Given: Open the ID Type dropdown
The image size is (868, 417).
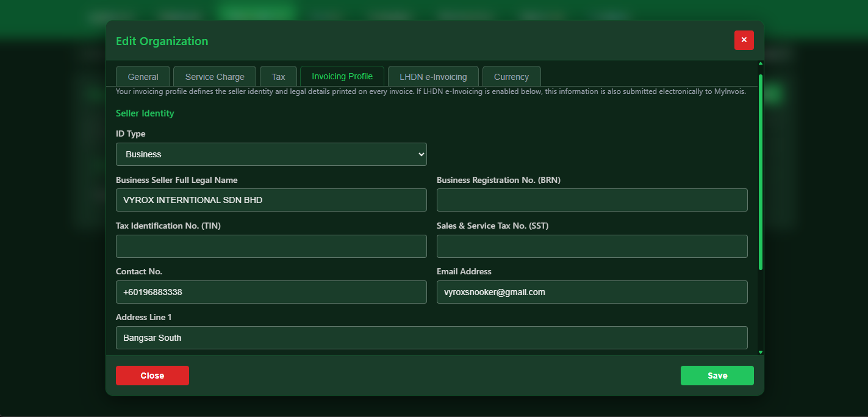Looking at the screenshot, I should (x=271, y=154).
